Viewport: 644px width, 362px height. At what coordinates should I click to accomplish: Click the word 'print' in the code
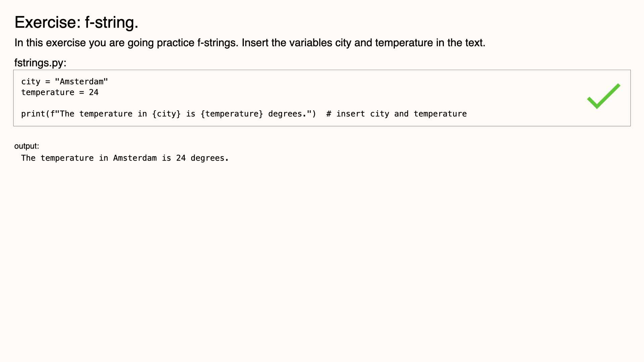(x=33, y=114)
